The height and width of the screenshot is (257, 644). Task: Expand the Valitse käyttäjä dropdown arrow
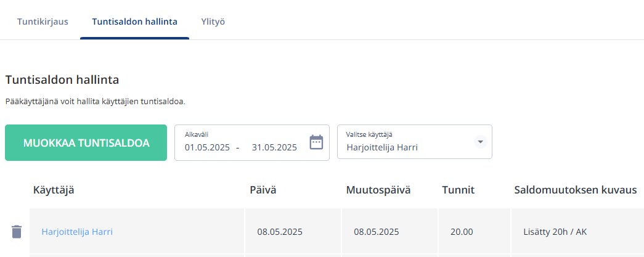pos(480,142)
